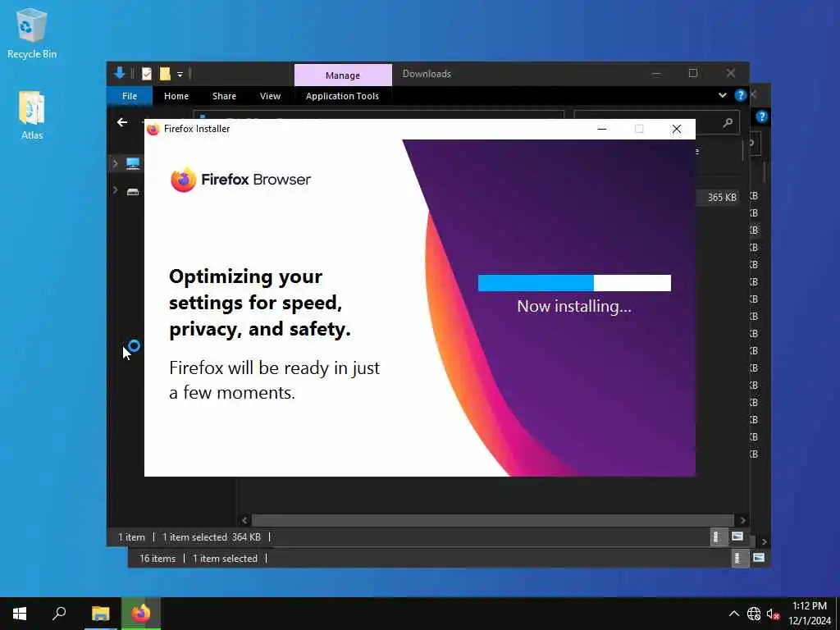840x630 pixels.
Task: Open the Application Tools tab
Action: click(x=342, y=96)
